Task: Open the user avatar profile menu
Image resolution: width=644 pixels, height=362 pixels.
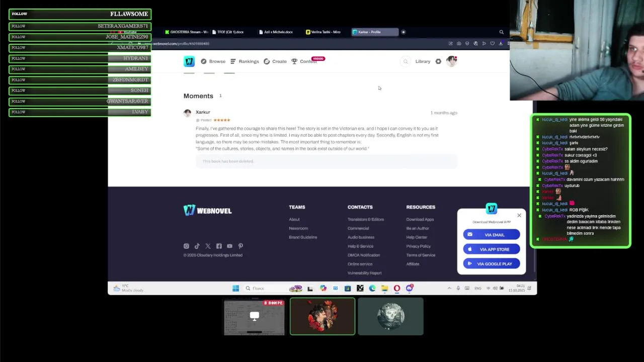Action: coord(451,61)
